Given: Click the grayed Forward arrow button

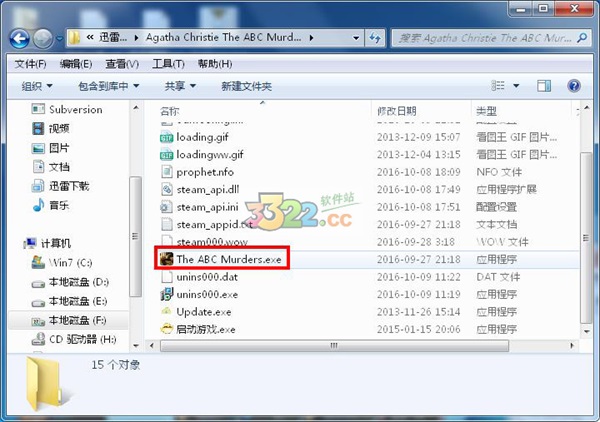Looking at the screenshot, I should [x=43, y=38].
